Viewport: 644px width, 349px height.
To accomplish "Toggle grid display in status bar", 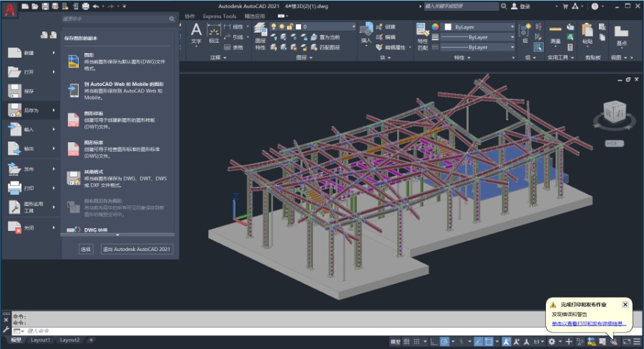I will [x=406, y=342].
